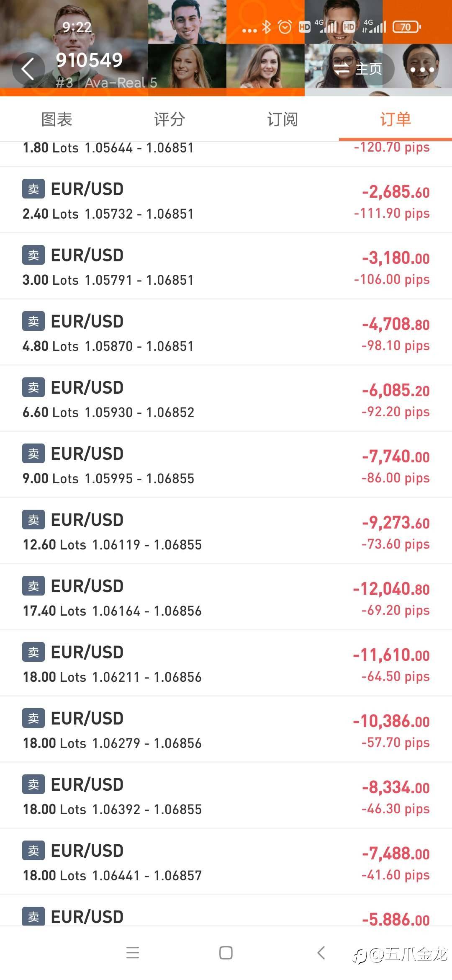
Task: Open order entered at 1.06392
Action: [x=226, y=796]
